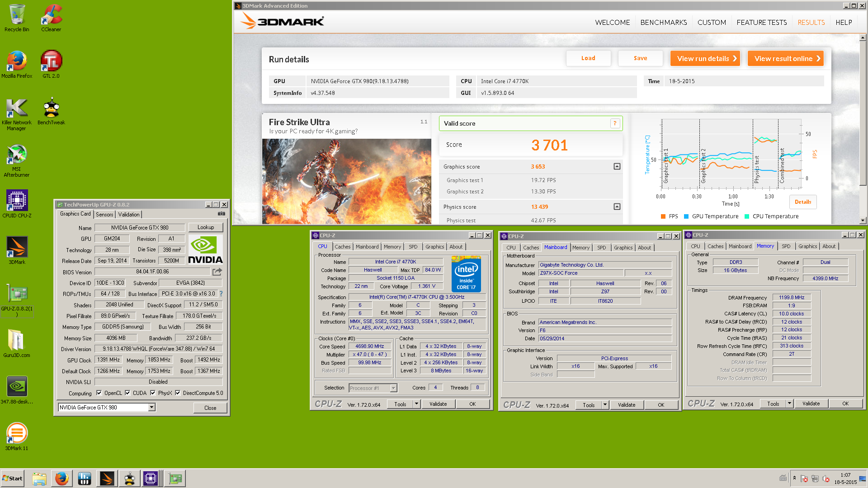
Task: Open the 347.88-desk NVIDIA driver installer icon
Action: (17, 390)
